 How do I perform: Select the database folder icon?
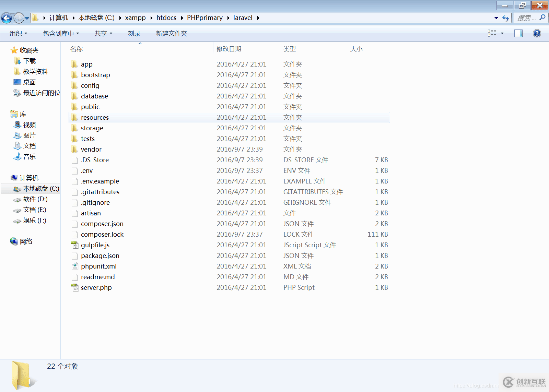point(74,96)
